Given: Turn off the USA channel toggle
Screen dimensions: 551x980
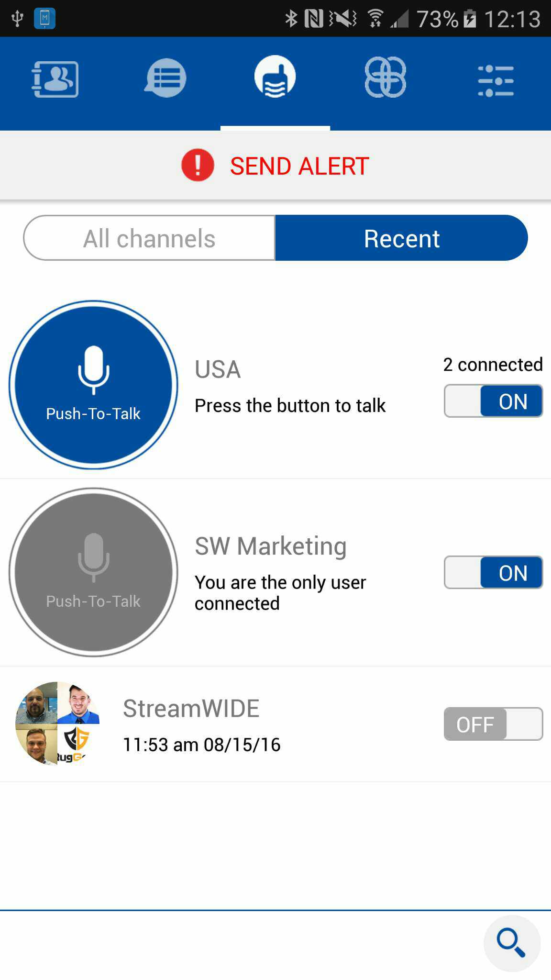Looking at the screenshot, I should click(493, 401).
